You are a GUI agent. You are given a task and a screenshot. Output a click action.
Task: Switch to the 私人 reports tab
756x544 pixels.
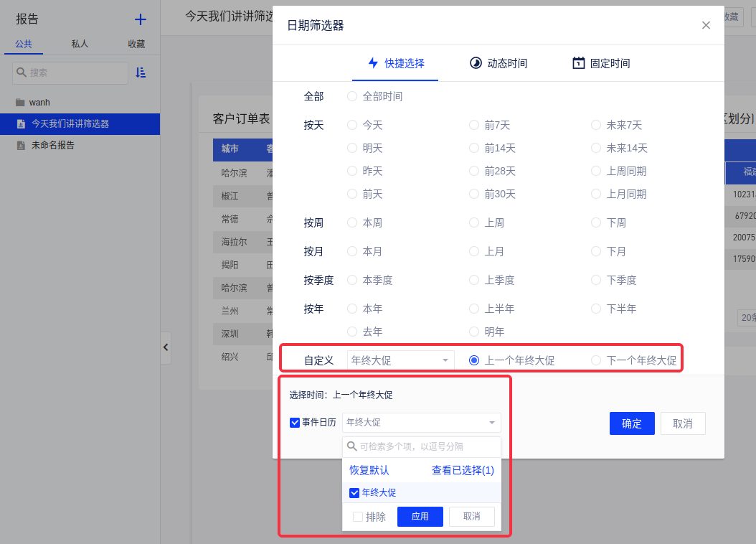coord(80,44)
